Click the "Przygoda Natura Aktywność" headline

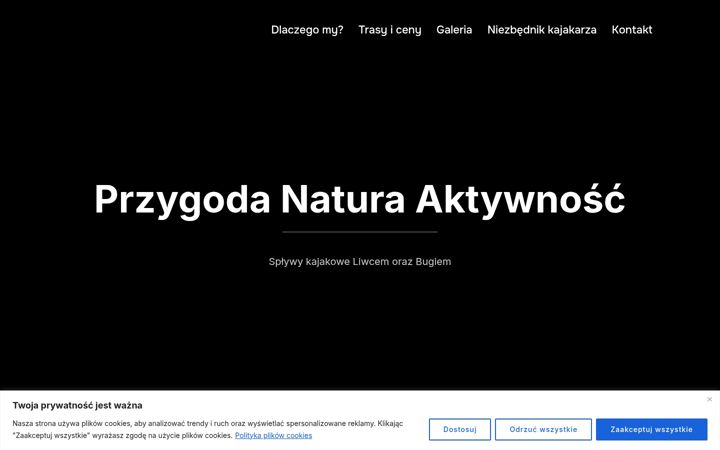360,200
